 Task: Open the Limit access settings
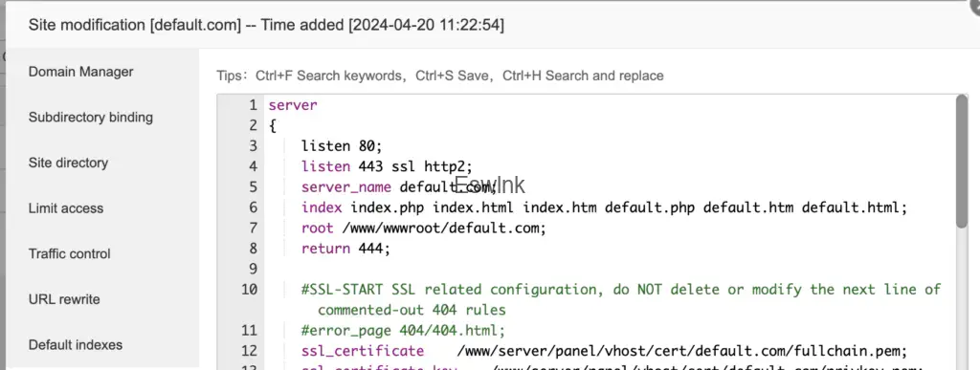66,208
